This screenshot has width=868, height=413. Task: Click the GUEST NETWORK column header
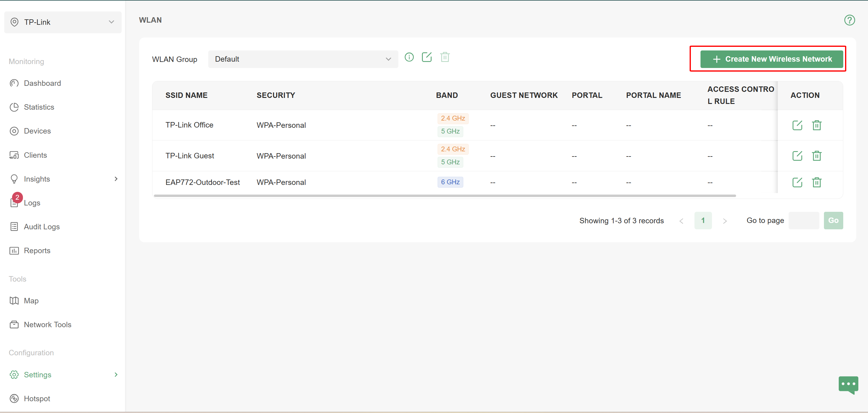[524, 95]
